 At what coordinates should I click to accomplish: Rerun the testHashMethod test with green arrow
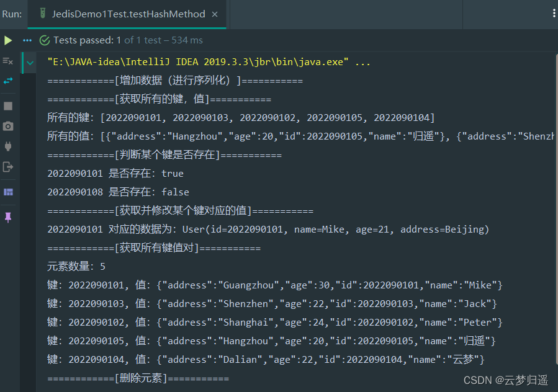[x=7, y=40]
